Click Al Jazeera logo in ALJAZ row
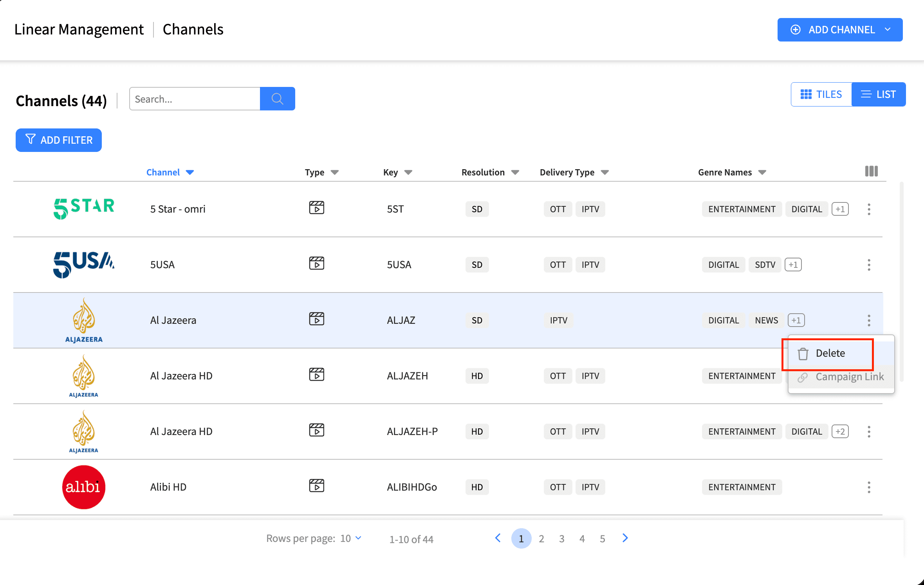Viewport: 924px width, 585px height. pos(84,320)
